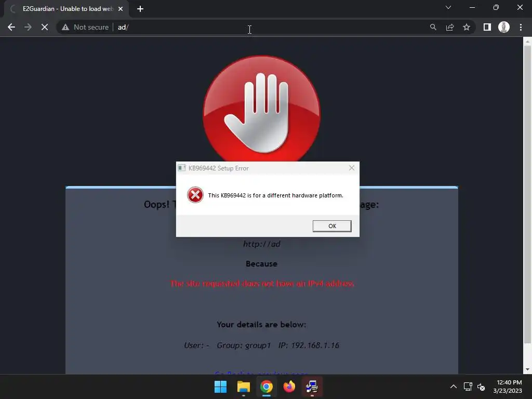Click the forward navigation arrow
Viewport: 532px width, 399px height.
[x=28, y=27]
